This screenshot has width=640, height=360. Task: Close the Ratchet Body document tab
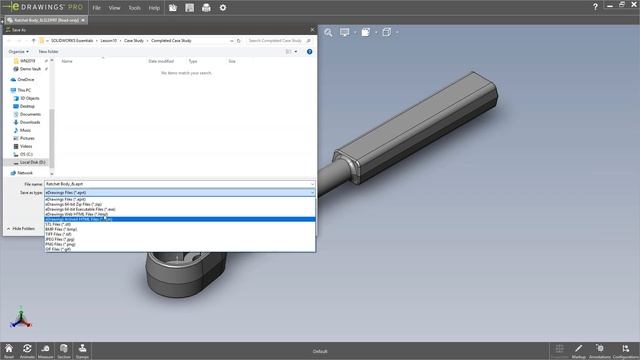(83, 20)
